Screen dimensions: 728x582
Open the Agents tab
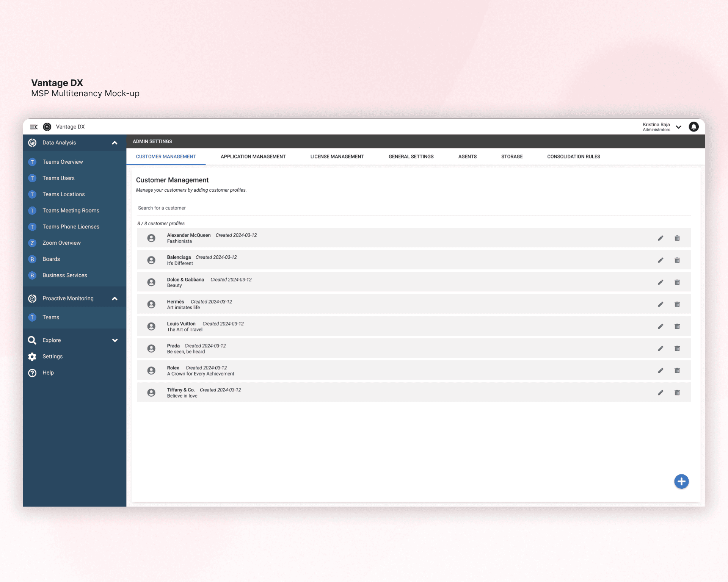tap(468, 156)
